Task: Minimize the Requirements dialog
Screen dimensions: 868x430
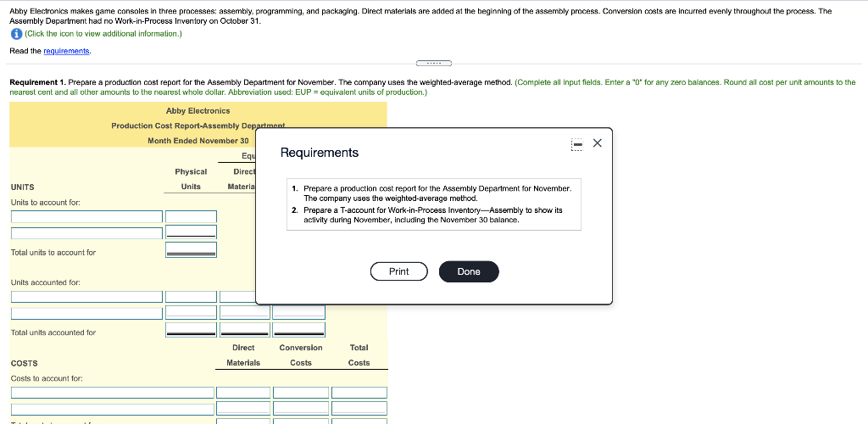Action: point(576,144)
